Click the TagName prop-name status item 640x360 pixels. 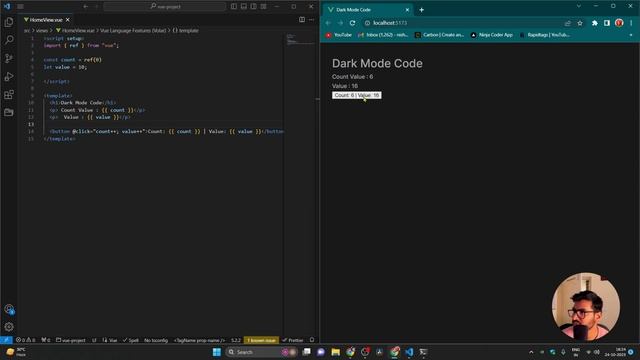tap(199, 340)
